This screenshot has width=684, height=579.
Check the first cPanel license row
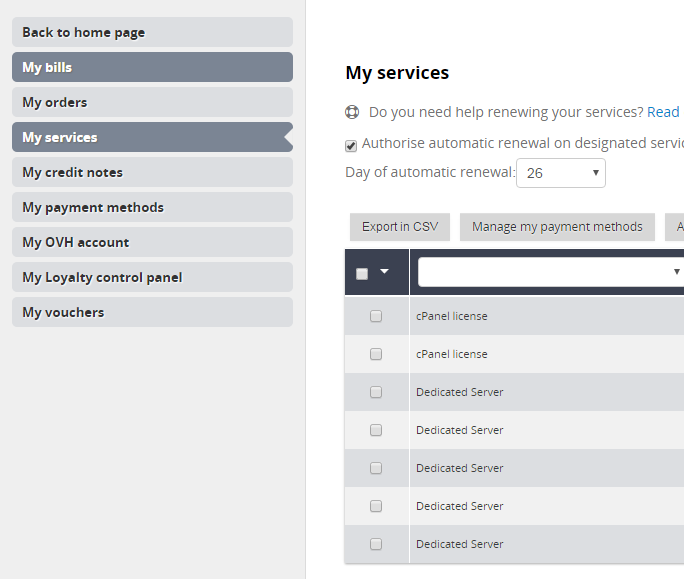(x=376, y=316)
